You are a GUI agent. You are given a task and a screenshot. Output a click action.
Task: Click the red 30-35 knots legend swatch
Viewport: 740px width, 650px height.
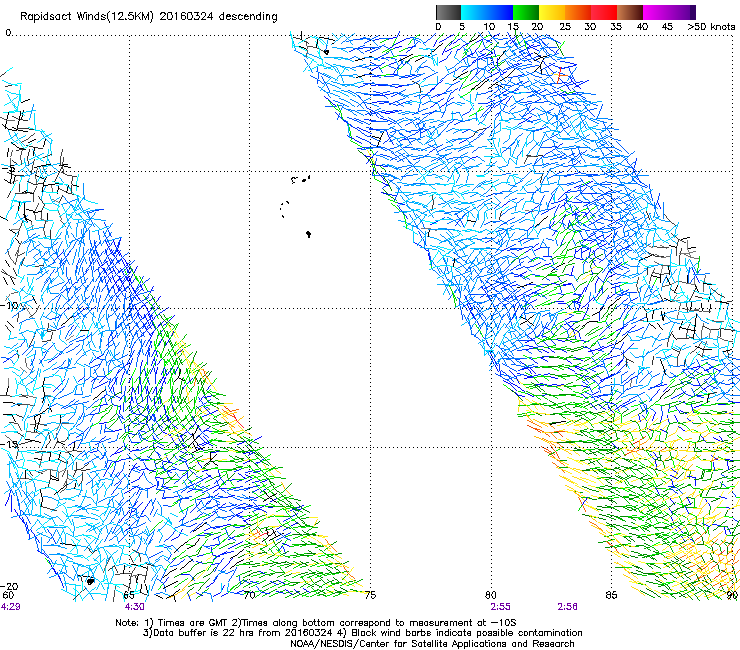click(604, 12)
